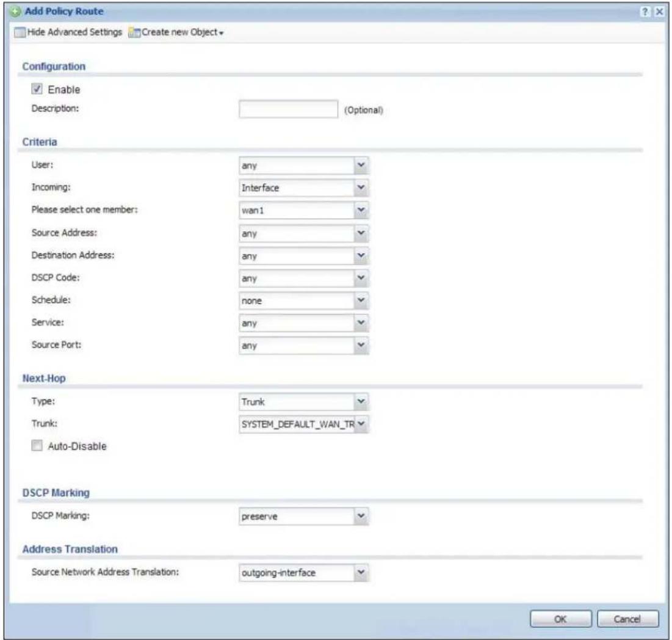This screenshot has height=640, width=672.
Task: Close the Add Policy Route dialog
Action: [x=659, y=12]
